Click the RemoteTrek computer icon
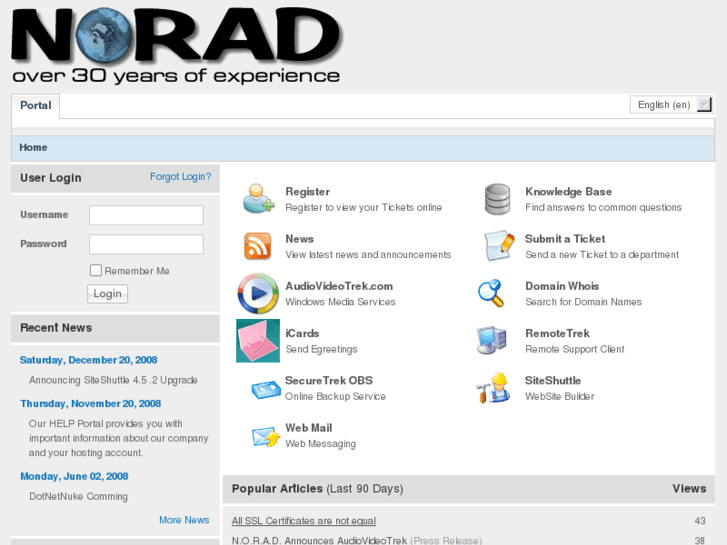 tap(491, 340)
